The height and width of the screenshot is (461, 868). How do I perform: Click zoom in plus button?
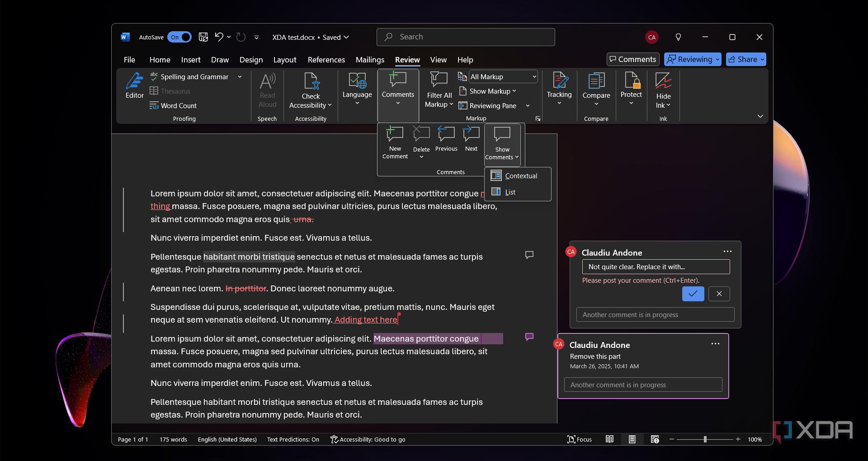pos(738,439)
